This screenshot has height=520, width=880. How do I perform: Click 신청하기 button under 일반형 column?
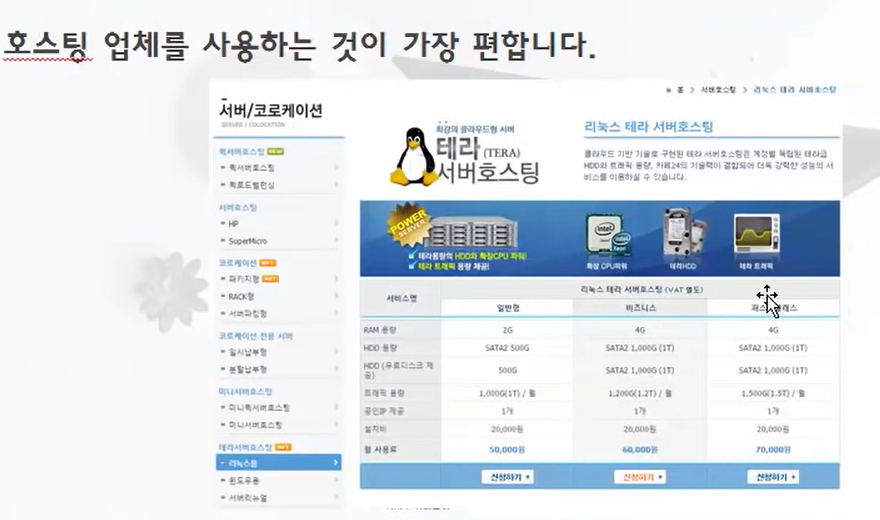[507, 477]
